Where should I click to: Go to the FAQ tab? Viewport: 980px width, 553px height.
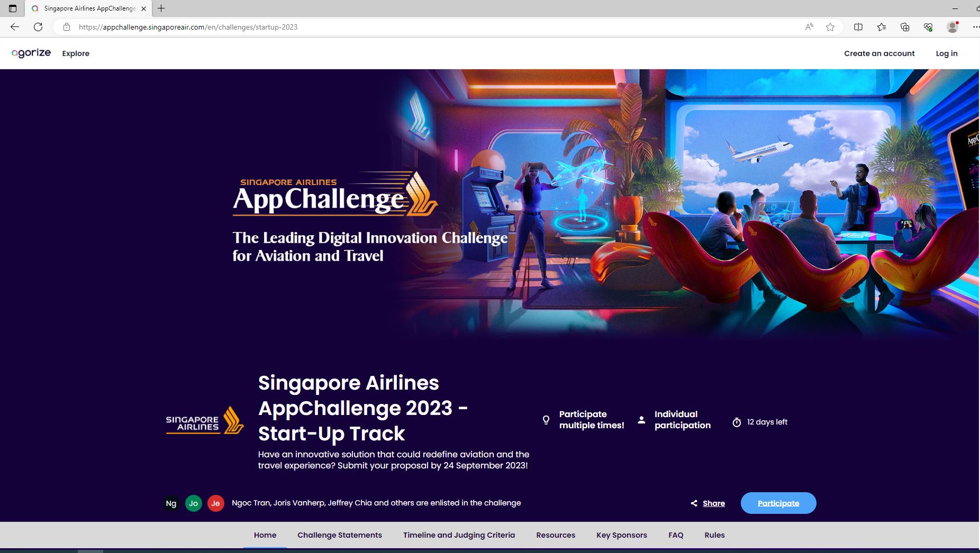tap(676, 535)
